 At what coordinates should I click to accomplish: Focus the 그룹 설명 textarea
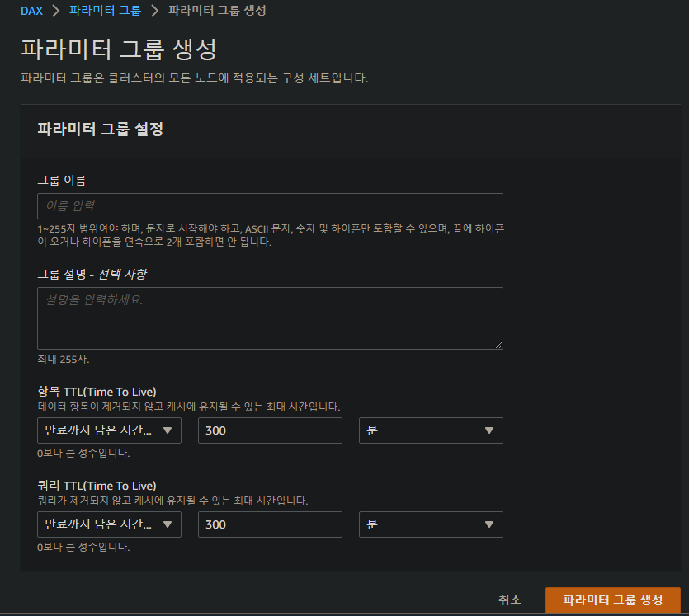point(270,318)
